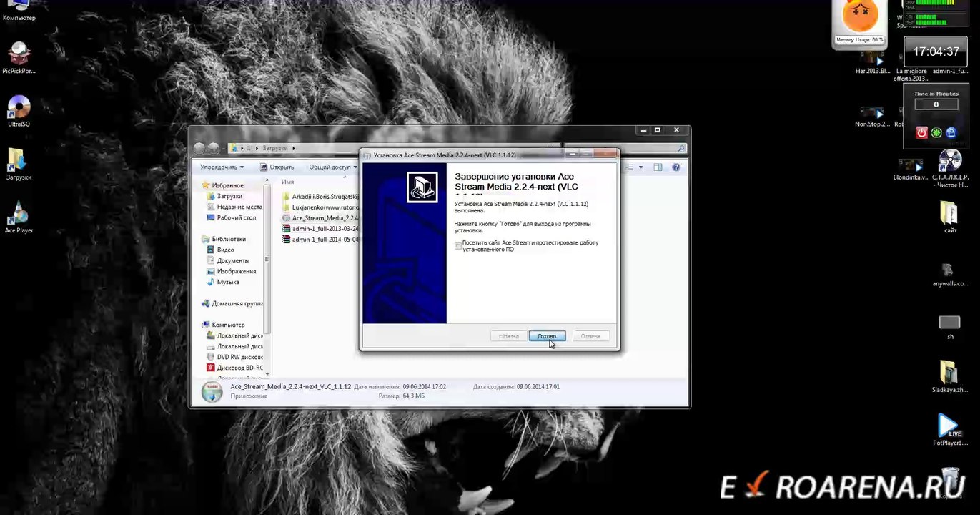Click the 17:04:37 clock gadget
Image resolution: width=980 pixels, height=515 pixels.
click(936, 51)
